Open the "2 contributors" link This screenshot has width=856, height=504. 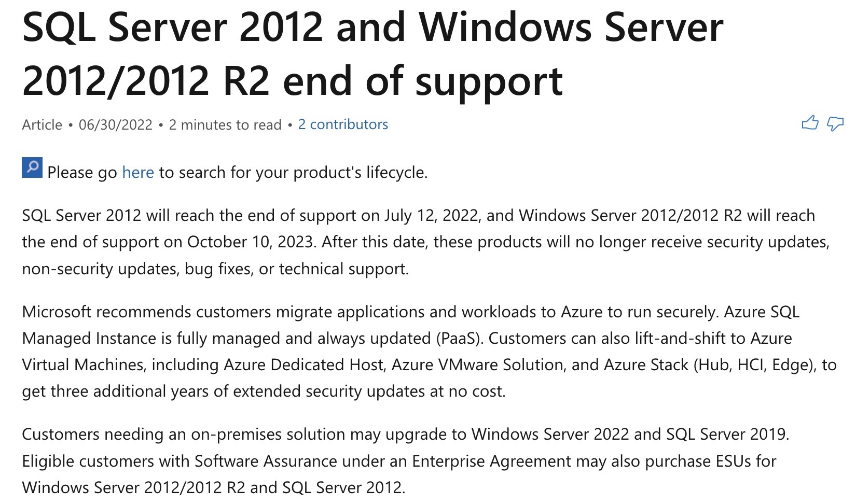[343, 124]
